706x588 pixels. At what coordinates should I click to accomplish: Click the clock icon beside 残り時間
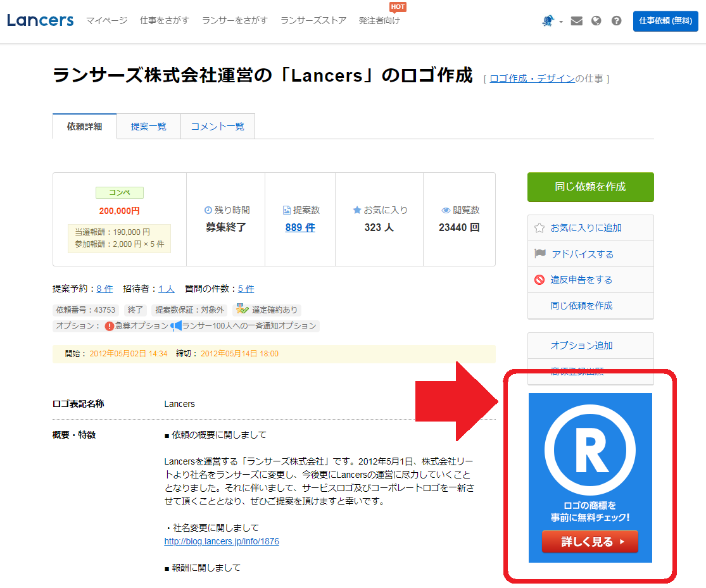(208, 210)
